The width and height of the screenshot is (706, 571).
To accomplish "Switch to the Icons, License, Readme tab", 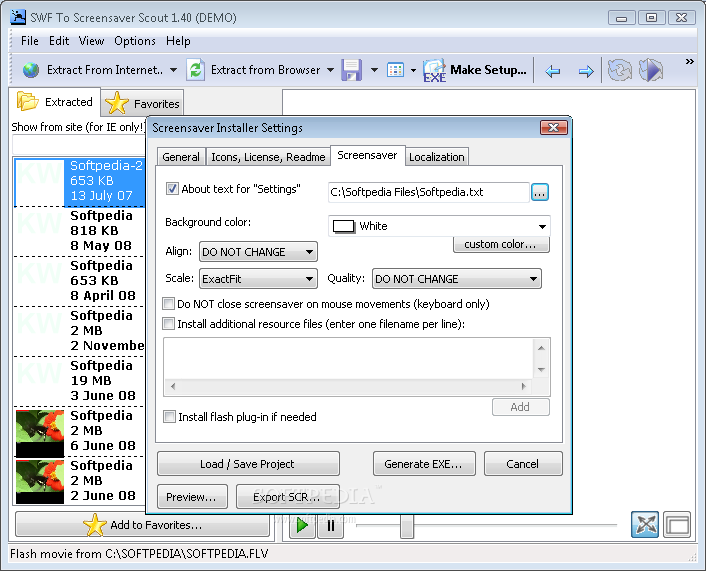I will [268, 157].
